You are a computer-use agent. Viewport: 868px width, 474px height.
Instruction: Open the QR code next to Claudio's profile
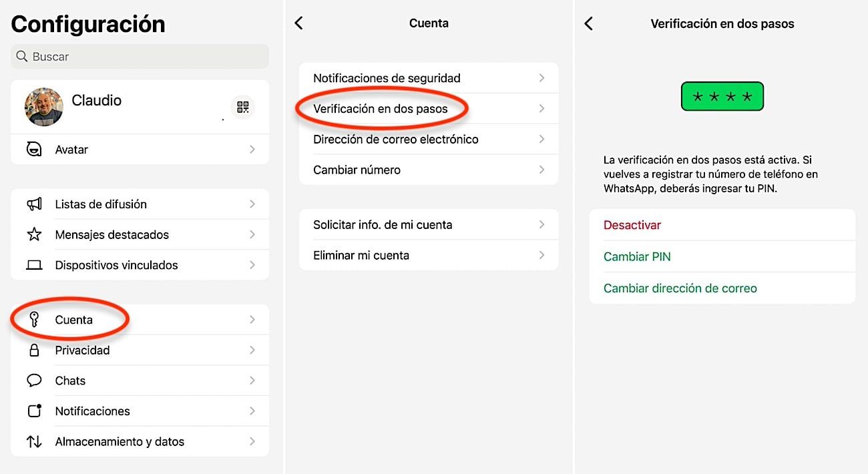pos(242,107)
